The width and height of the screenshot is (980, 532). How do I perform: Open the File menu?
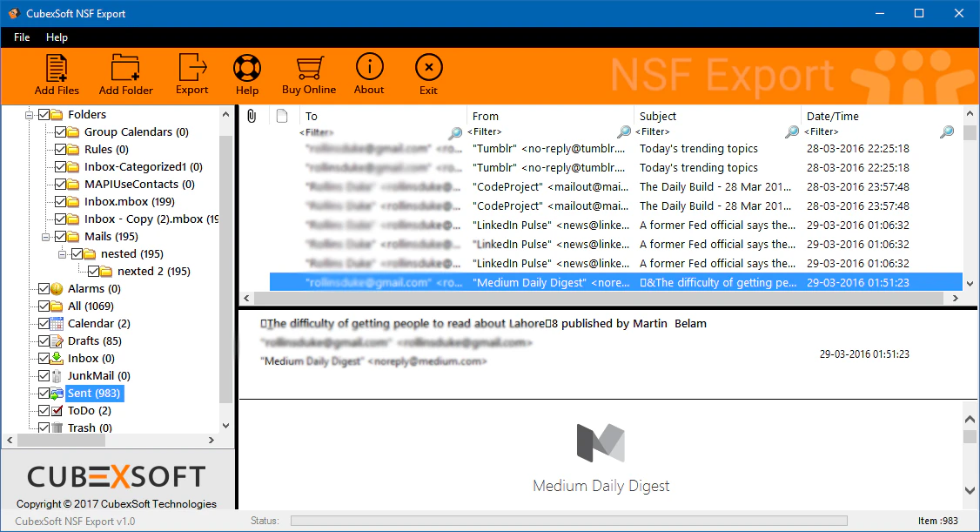(x=21, y=37)
